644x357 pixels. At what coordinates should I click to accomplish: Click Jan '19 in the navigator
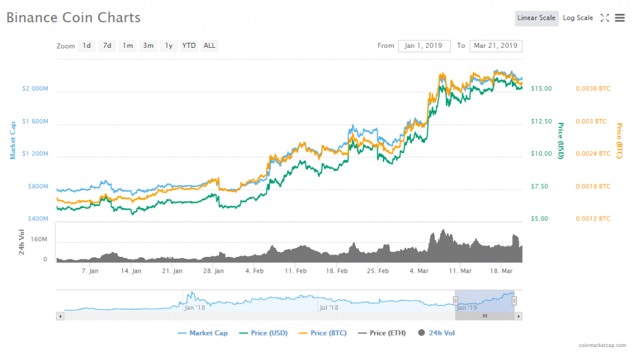(x=467, y=308)
